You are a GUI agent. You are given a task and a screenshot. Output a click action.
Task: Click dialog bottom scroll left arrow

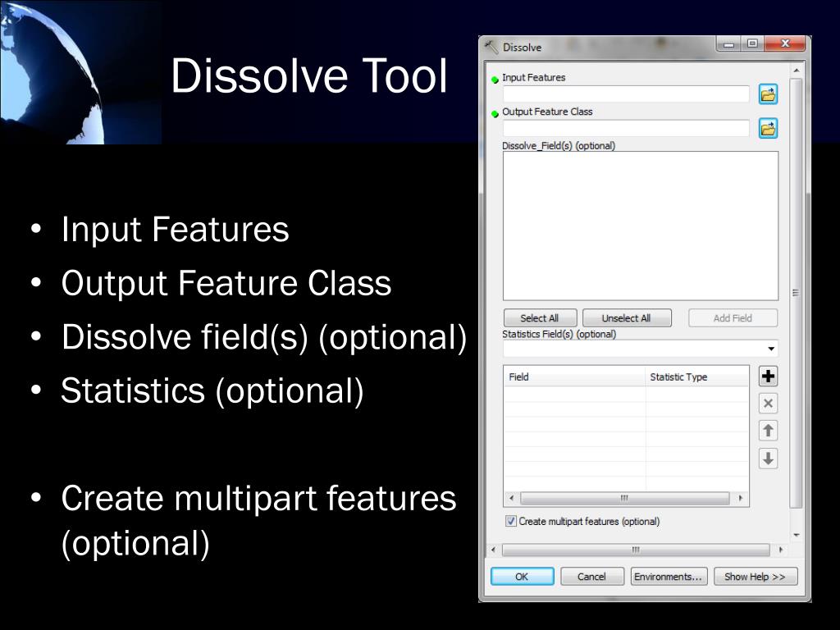(493, 550)
